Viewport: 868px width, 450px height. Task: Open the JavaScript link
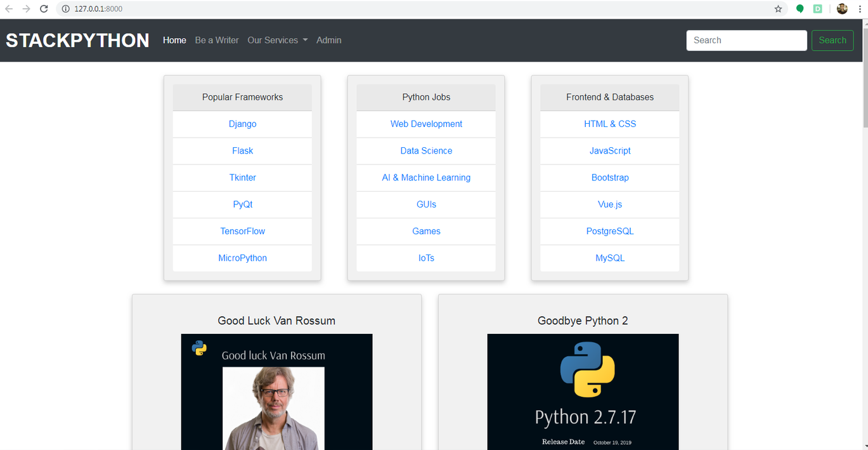610,151
